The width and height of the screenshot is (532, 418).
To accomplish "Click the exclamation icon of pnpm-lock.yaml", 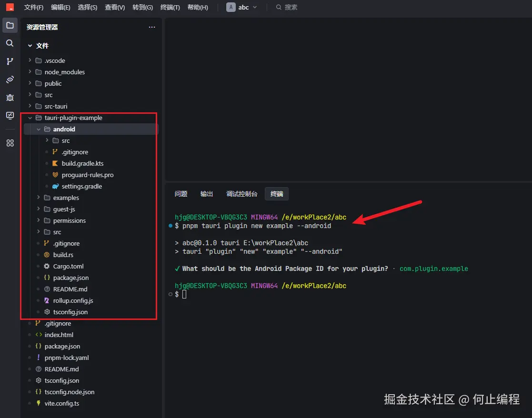I will tap(38, 358).
